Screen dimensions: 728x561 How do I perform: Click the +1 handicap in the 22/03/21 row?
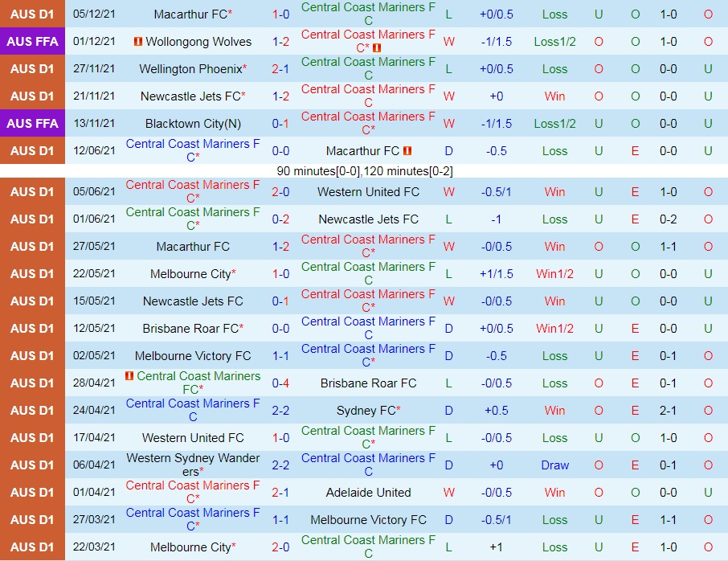click(497, 547)
